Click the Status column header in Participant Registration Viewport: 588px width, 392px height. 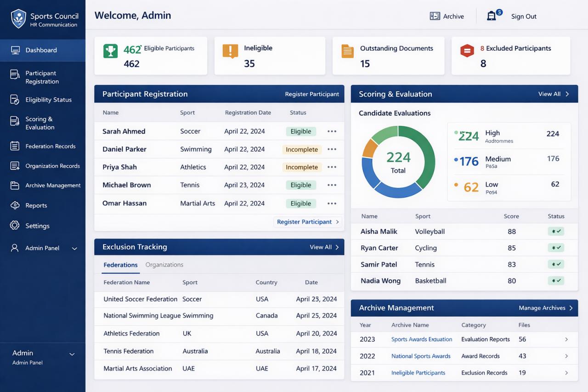(298, 113)
